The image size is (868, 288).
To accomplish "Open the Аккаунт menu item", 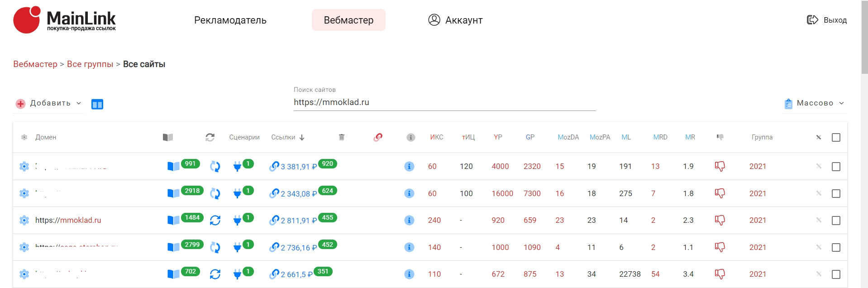I will point(456,20).
